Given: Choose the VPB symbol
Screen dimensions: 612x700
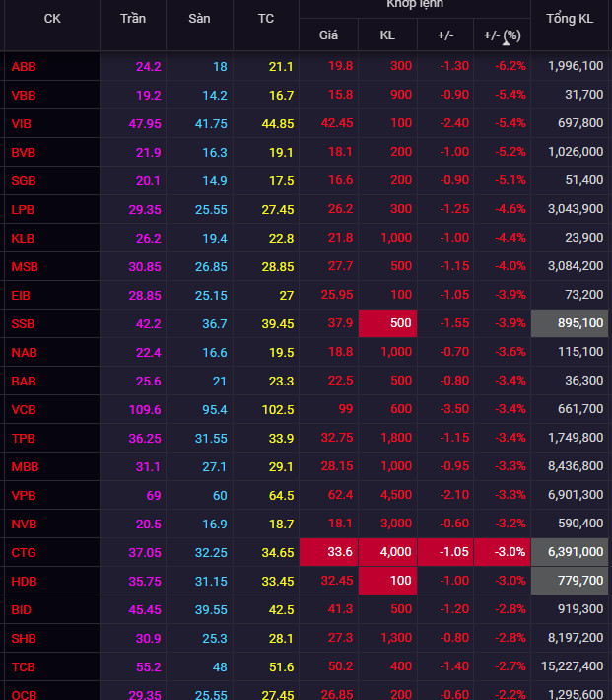Looking at the screenshot, I should point(24,496).
